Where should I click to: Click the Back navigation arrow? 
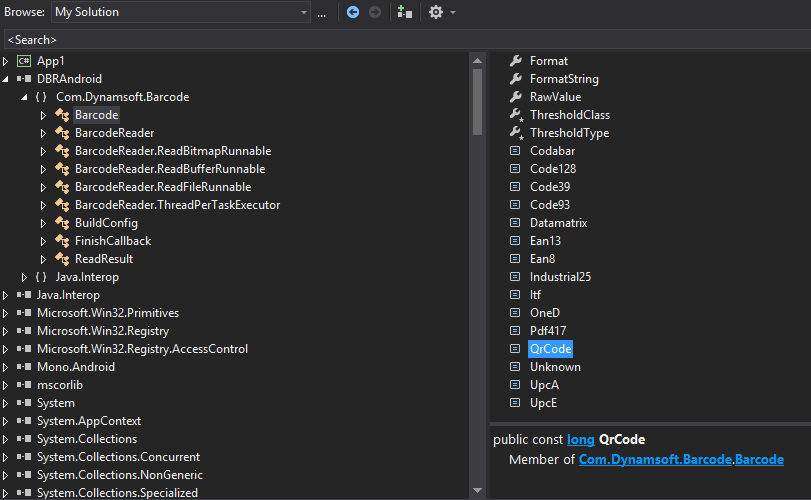pos(353,12)
